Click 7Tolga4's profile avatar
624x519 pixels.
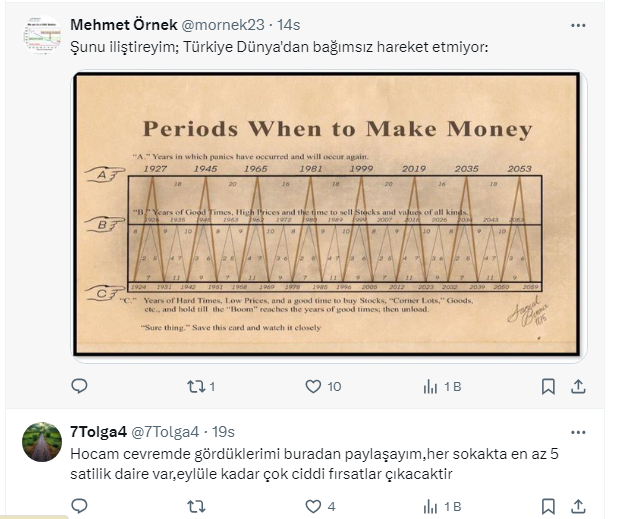[x=41, y=441]
